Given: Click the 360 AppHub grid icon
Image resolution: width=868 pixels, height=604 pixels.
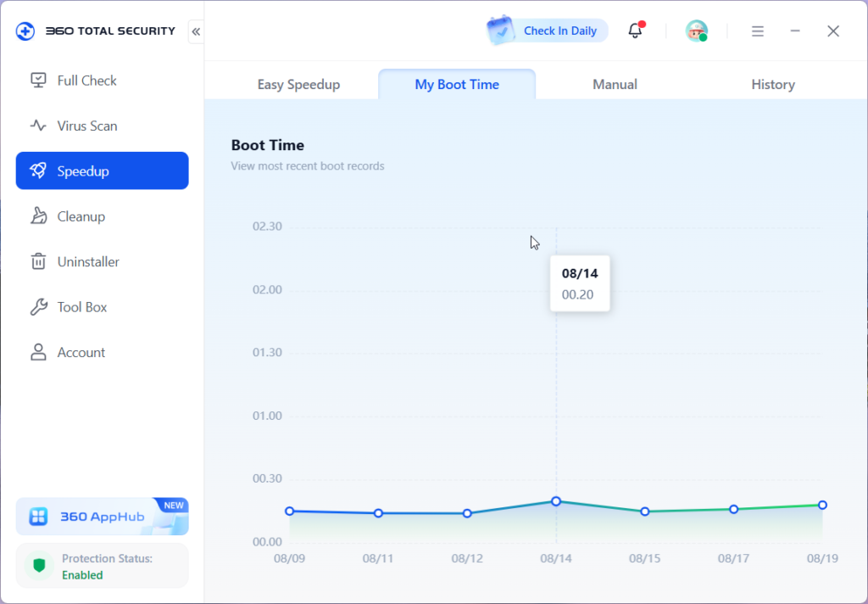Looking at the screenshot, I should [39, 517].
